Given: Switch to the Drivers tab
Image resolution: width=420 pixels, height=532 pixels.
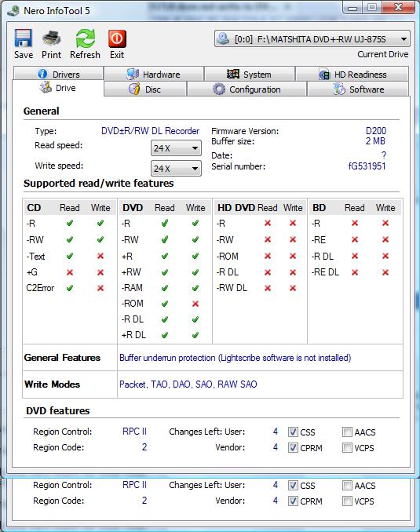Looking at the screenshot, I should point(58,74).
